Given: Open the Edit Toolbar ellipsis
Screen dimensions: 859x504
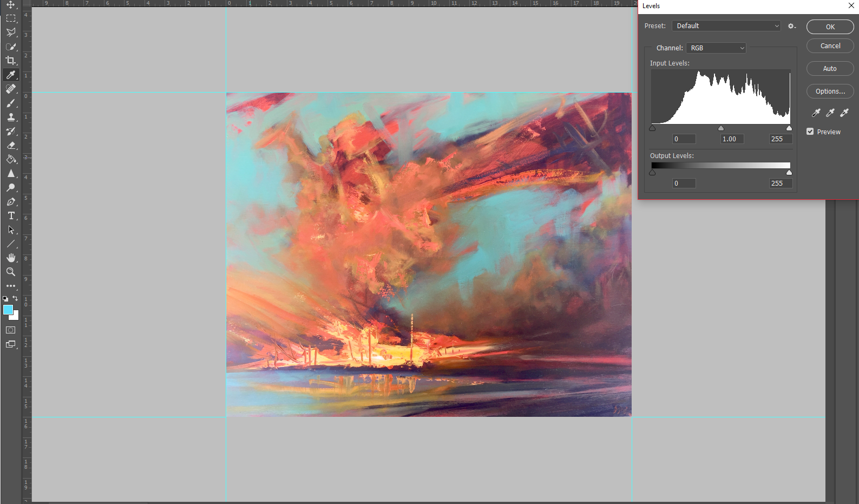Looking at the screenshot, I should (x=11, y=286).
